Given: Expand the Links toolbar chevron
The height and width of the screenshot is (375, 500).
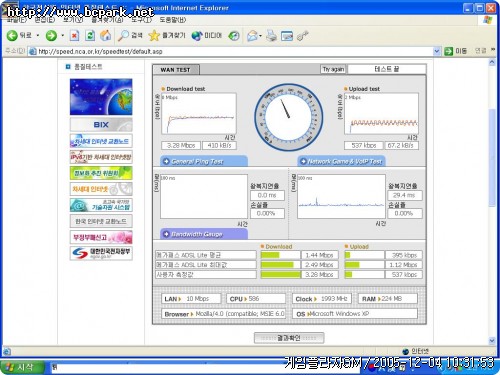Looking at the screenshot, I should [x=493, y=50].
